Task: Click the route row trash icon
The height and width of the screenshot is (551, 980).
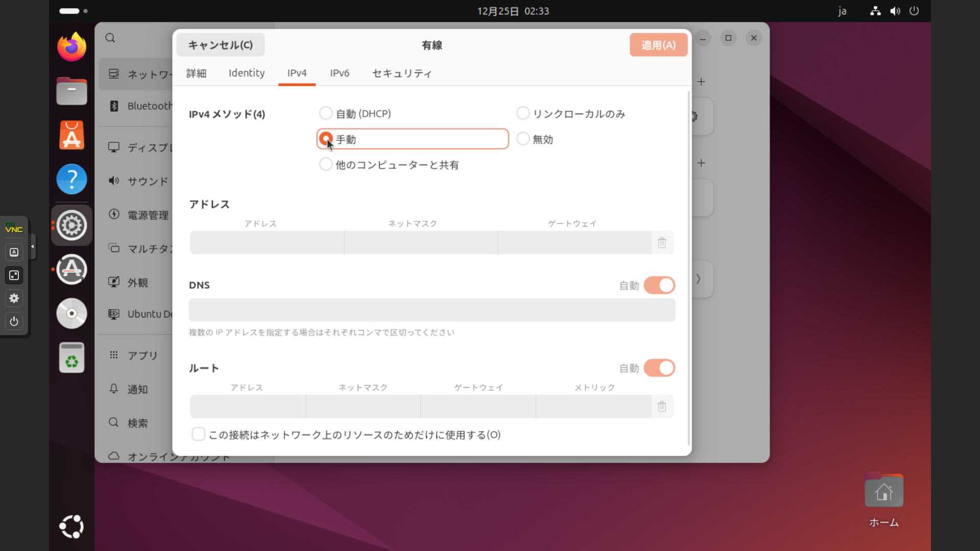Action: (661, 407)
